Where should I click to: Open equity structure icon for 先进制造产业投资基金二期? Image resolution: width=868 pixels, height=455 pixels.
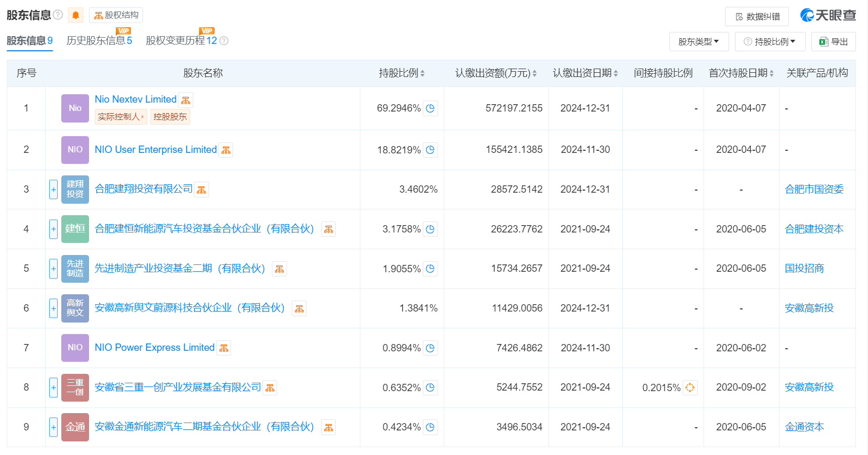[279, 269]
